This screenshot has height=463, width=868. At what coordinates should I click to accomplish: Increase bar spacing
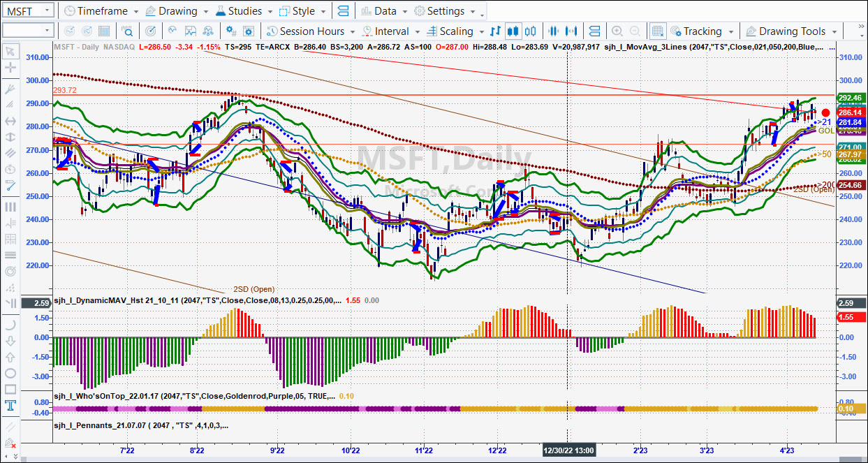[x=572, y=31]
